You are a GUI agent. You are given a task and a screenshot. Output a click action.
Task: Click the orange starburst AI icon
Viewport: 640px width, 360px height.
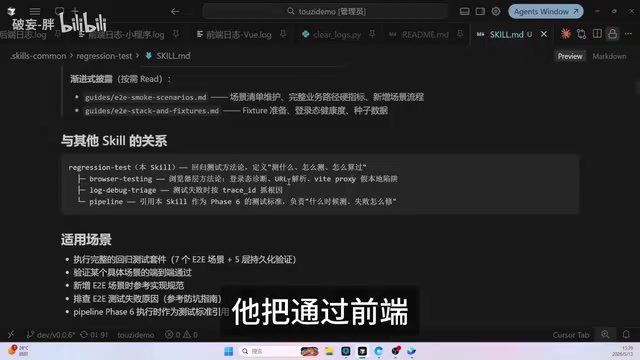565,34
